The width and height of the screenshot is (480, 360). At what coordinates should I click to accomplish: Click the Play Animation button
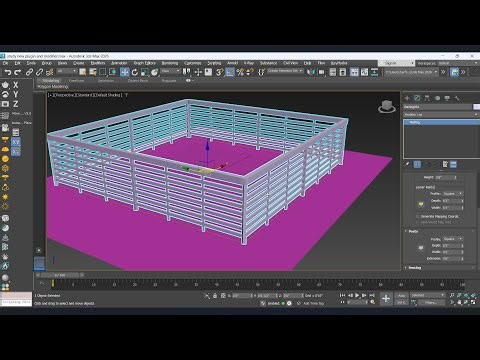click(357, 295)
